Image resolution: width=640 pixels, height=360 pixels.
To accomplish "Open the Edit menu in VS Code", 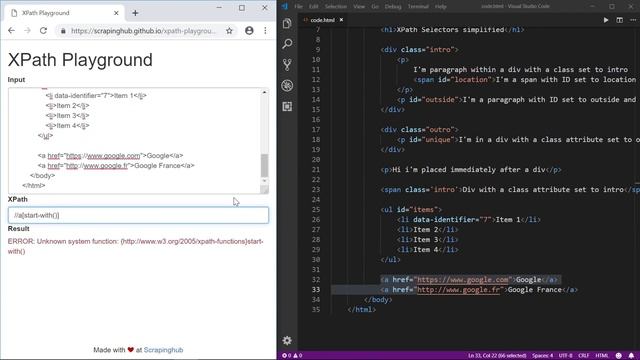I will [313, 7].
